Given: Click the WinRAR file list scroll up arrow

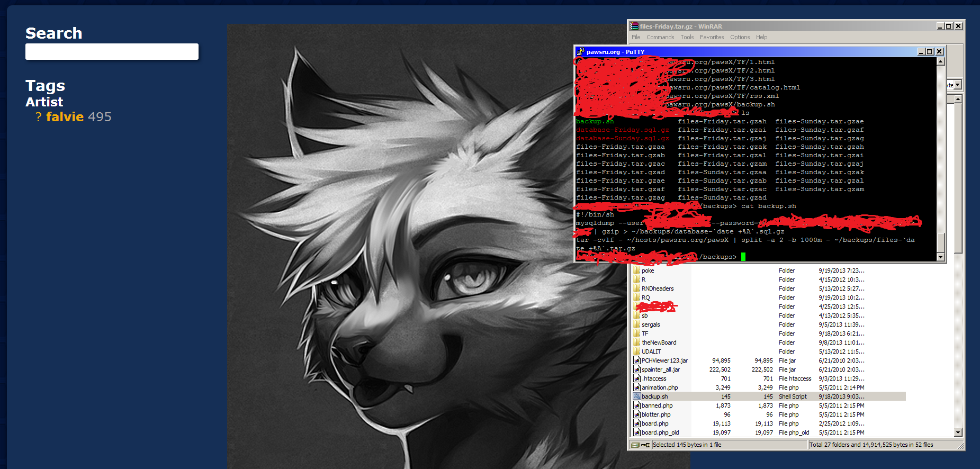Looking at the screenshot, I should (958, 99).
